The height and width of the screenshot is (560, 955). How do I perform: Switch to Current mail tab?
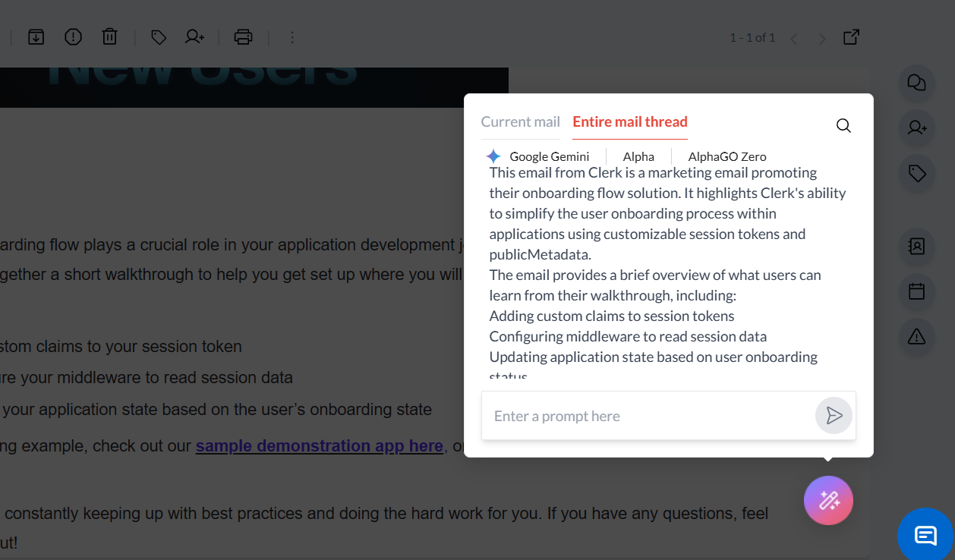point(520,122)
